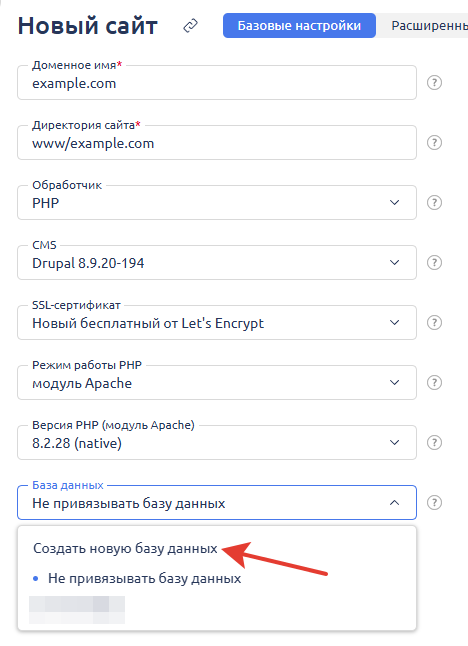Open help icon for Версия PHP field
Image resolution: width=468 pixels, height=646 pixels.
click(x=434, y=442)
